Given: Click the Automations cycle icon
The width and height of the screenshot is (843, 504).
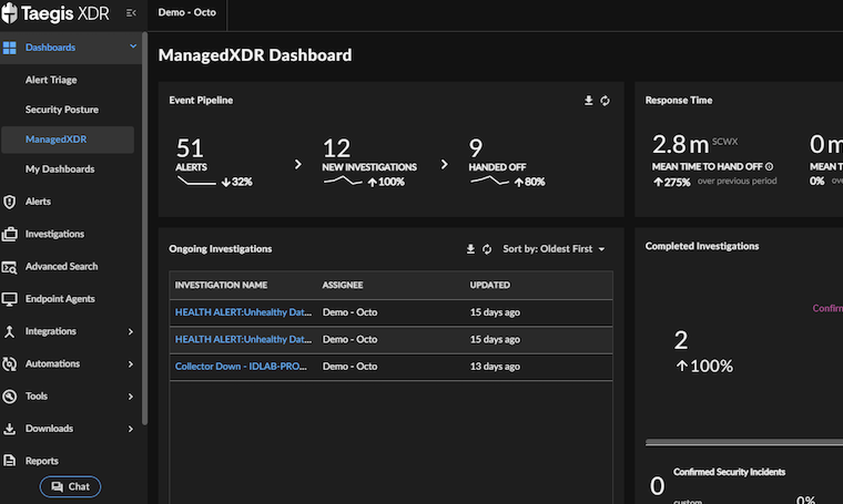Looking at the screenshot, I should tap(9, 364).
